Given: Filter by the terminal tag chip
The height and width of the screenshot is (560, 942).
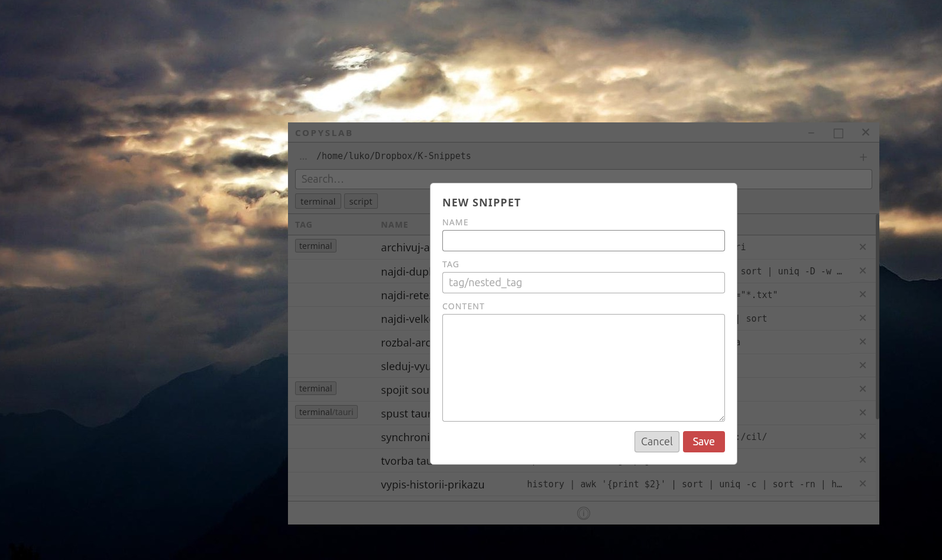Looking at the screenshot, I should [318, 202].
